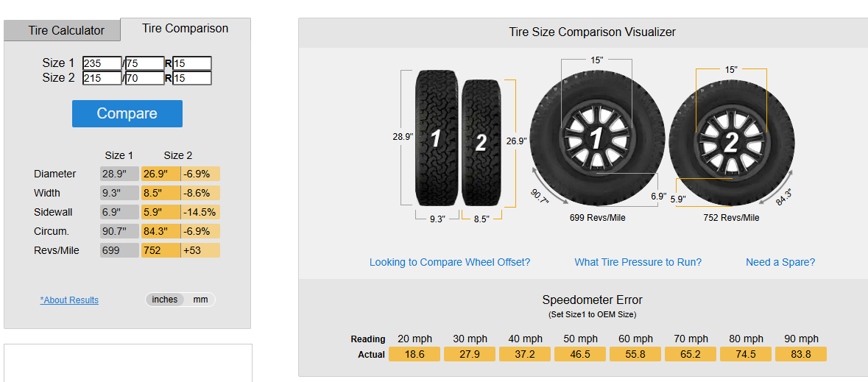Click the Need a Spare link

(780, 262)
